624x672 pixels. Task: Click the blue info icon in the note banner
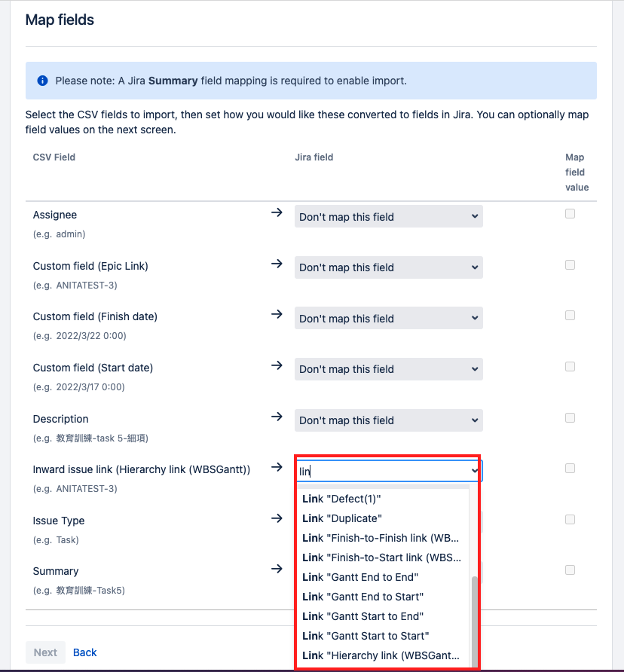click(42, 81)
